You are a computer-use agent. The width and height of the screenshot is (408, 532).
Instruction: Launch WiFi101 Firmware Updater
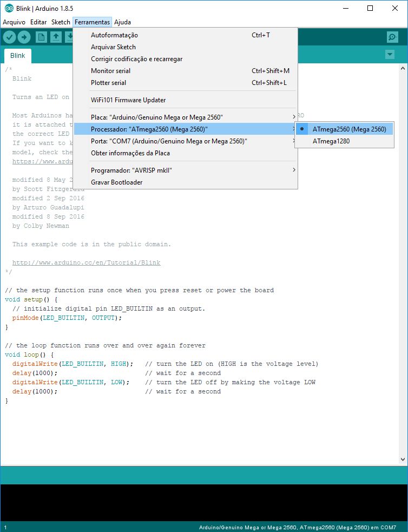186,100
